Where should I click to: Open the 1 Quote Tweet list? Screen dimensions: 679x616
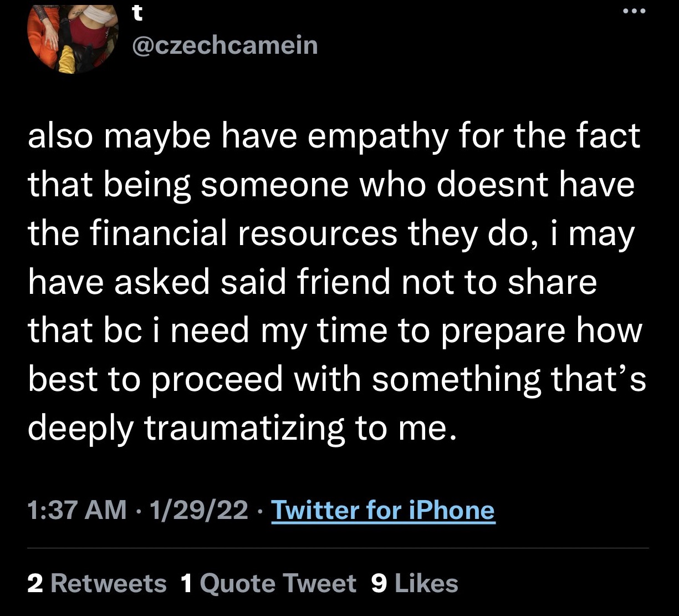(x=269, y=583)
